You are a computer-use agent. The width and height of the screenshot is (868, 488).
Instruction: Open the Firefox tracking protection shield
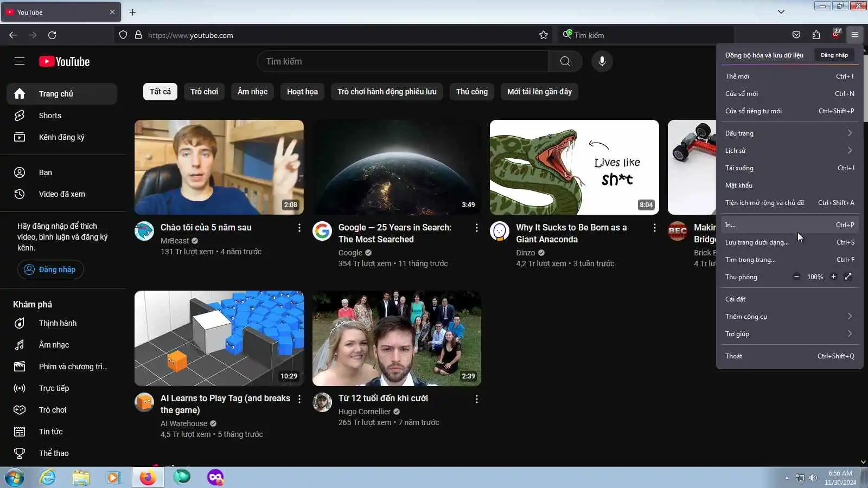123,35
